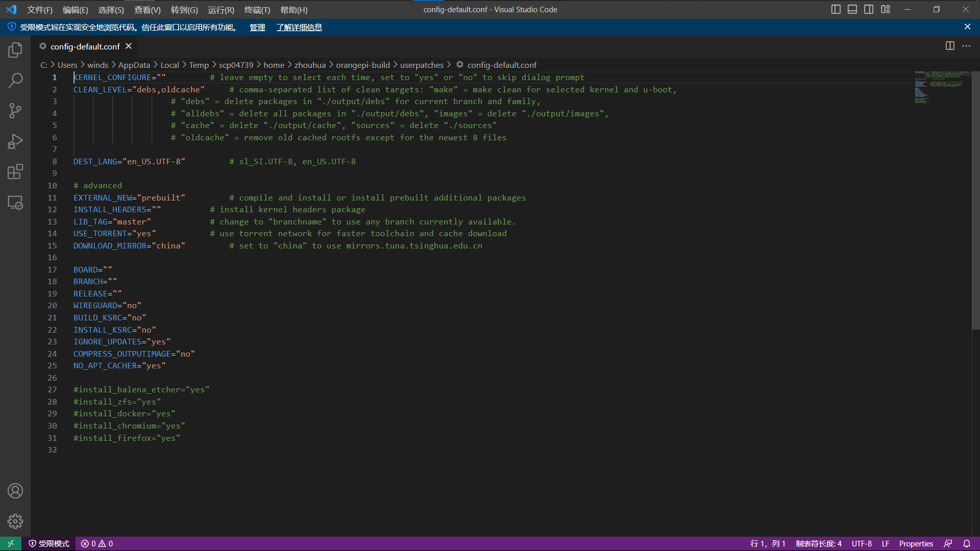Click the shield icon in restricted banner
The image size is (980, 551).
tap(11, 27)
